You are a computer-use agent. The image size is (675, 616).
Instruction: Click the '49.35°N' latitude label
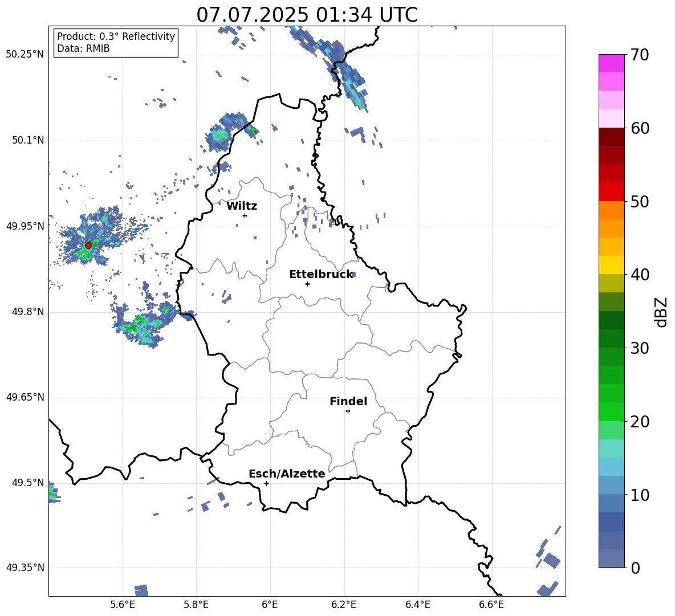tap(25, 568)
